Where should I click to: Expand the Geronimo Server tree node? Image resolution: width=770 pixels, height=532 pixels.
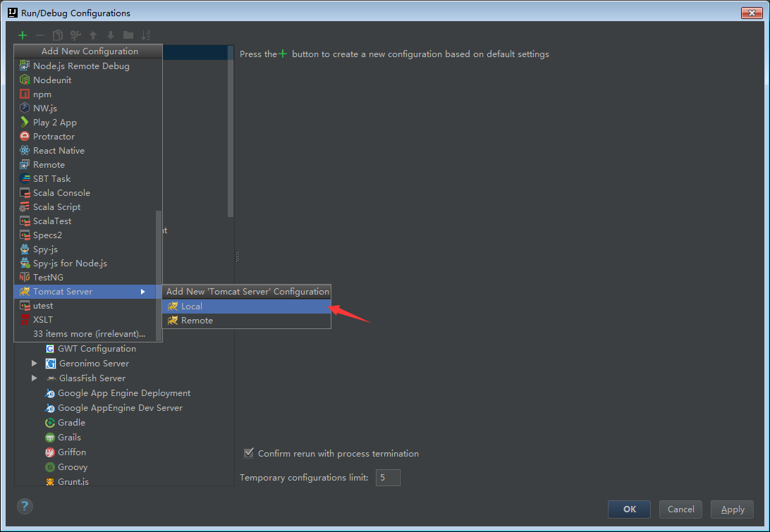pyautogui.click(x=34, y=363)
